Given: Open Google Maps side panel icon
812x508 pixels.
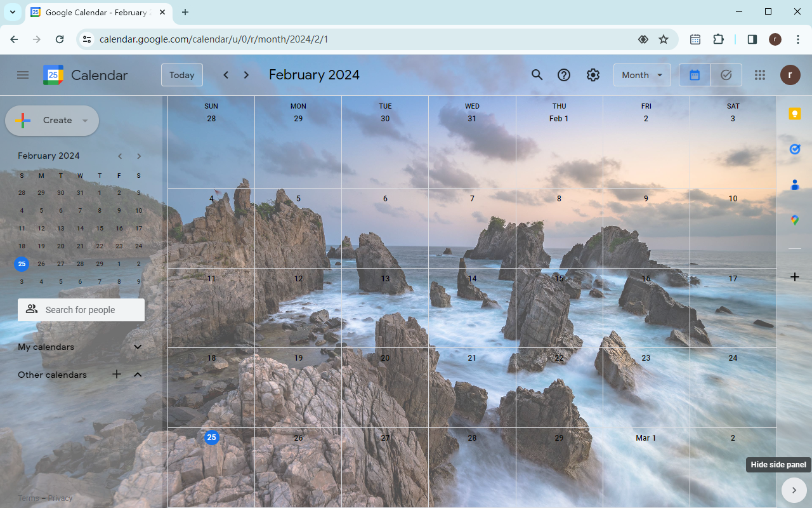Looking at the screenshot, I should 794,220.
